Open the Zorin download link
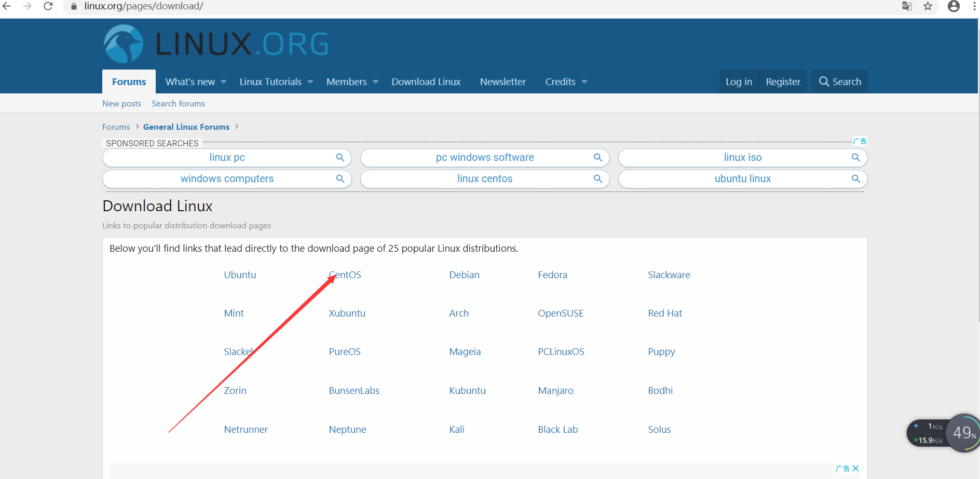This screenshot has height=479, width=980. [x=235, y=390]
